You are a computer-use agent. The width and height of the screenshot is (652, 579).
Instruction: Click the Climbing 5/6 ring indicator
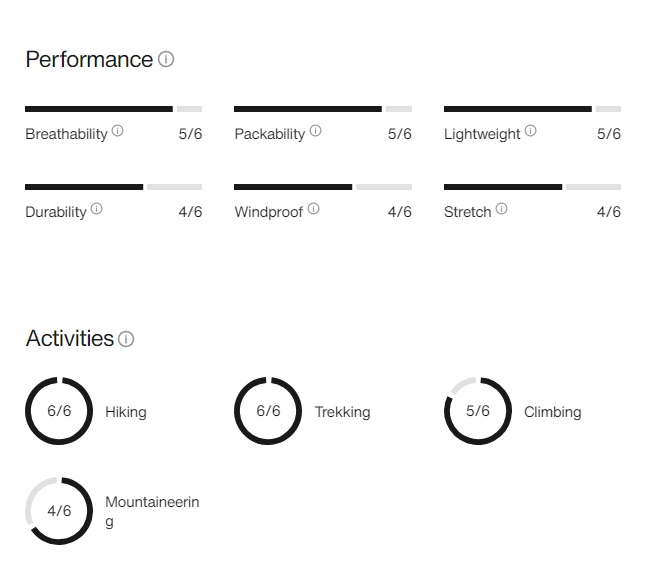coord(478,411)
